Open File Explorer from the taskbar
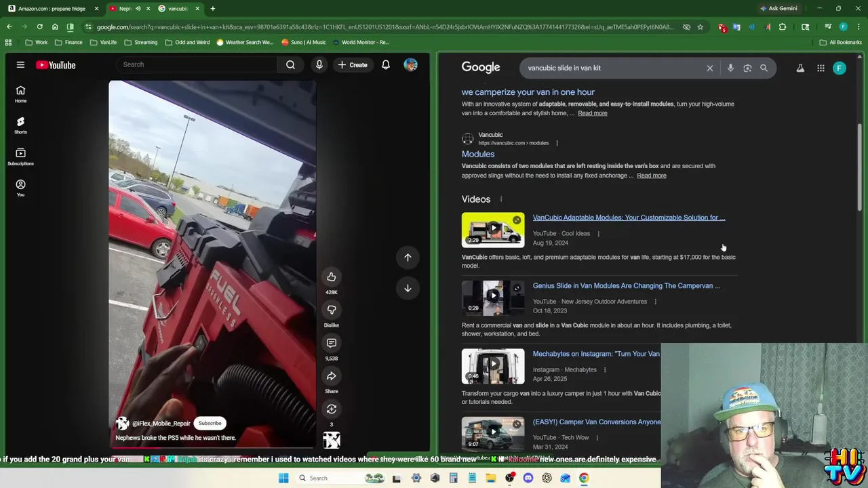868x488 pixels. 491,479
